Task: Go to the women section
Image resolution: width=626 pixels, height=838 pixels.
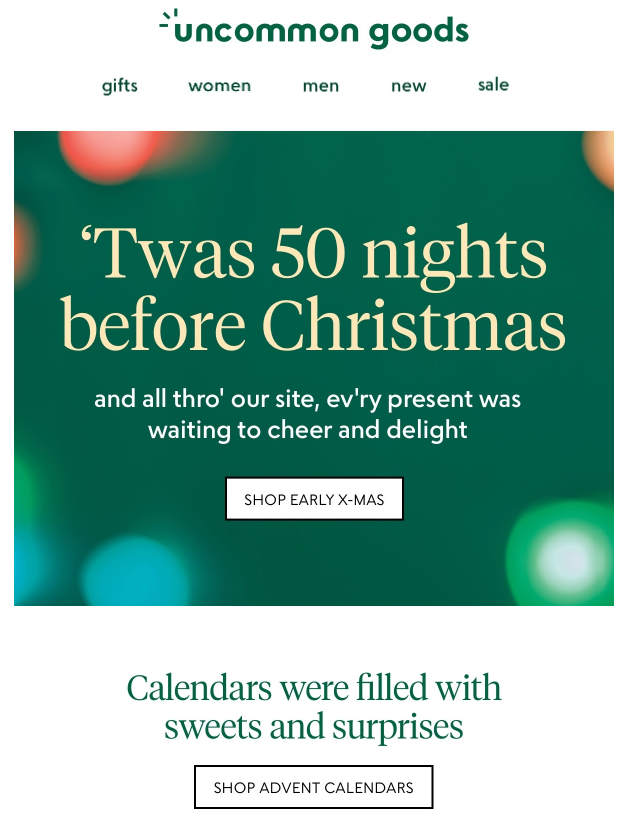Action: pos(219,86)
